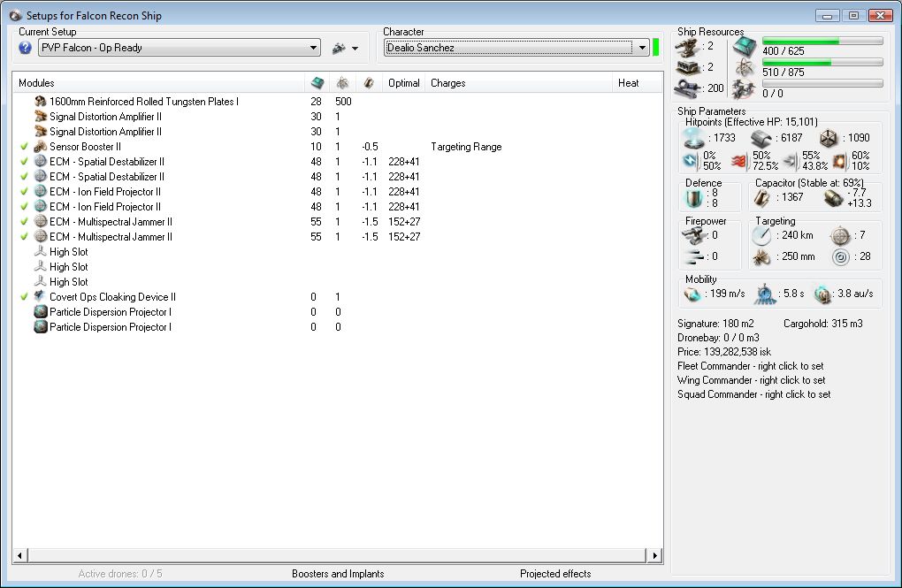Image resolution: width=902 pixels, height=588 pixels.
Task: Click the first Particle Dispersion Projector I icon
Action: (x=41, y=311)
